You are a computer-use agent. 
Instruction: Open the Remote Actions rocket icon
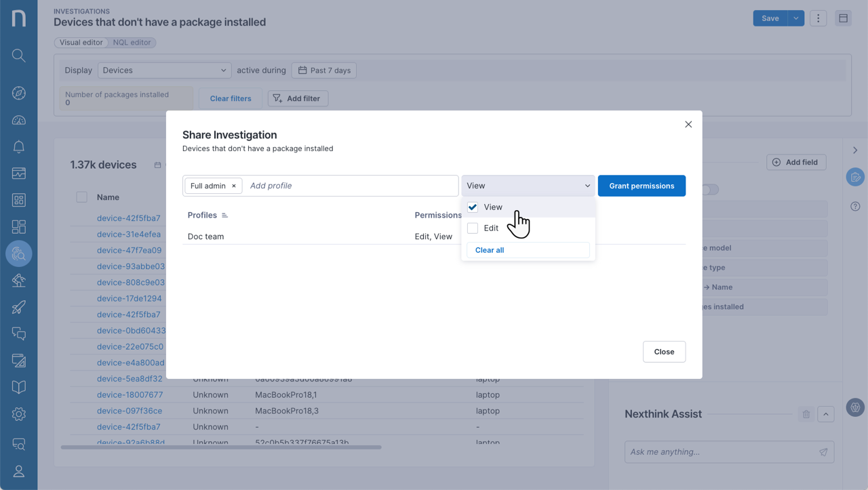18,306
